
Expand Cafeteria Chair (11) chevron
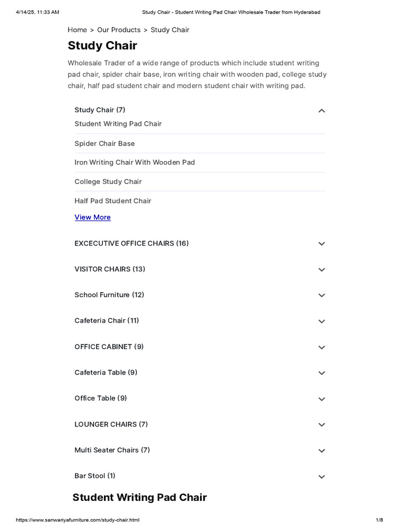[x=321, y=321]
